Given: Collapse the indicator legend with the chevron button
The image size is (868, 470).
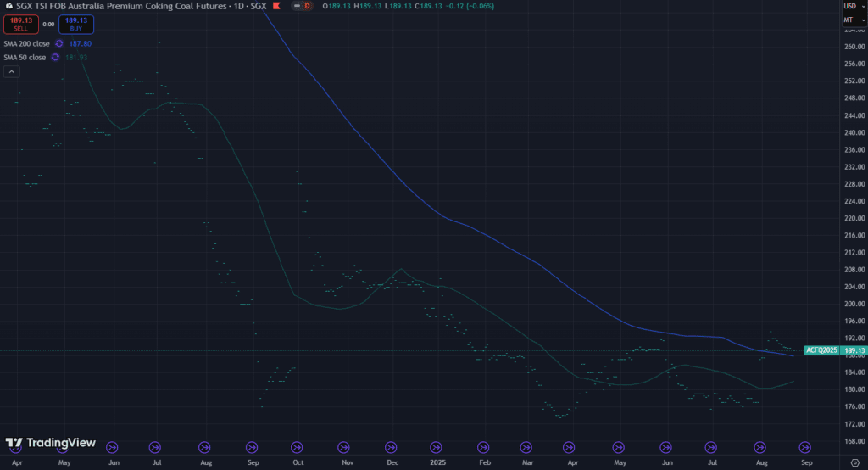Looking at the screenshot, I should click(11, 72).
